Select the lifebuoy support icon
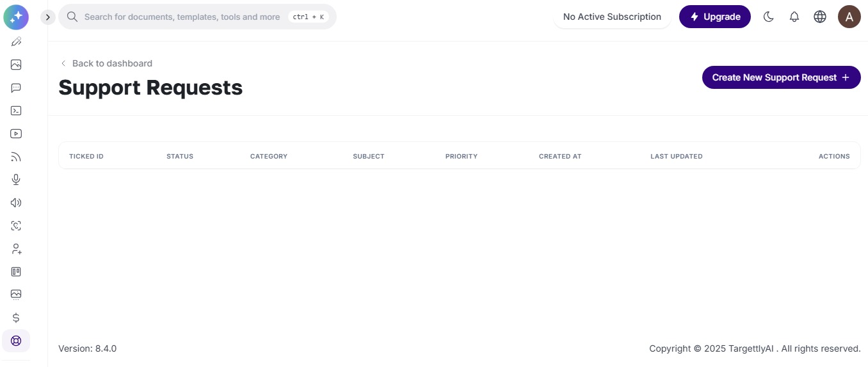 click(x=16, y=341)
